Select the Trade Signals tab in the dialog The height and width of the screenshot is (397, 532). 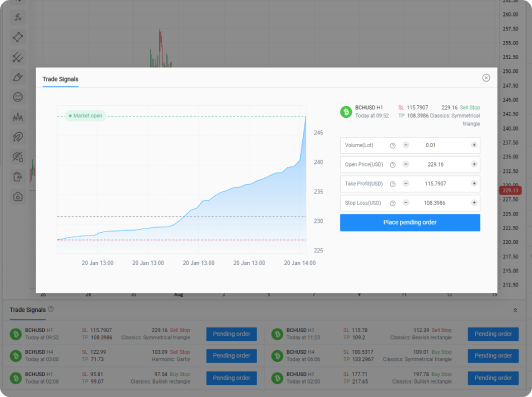tap(60, 79)
